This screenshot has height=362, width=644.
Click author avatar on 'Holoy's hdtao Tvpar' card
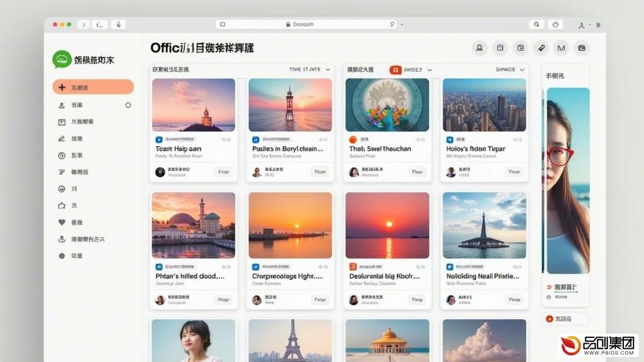coord(451,172)
